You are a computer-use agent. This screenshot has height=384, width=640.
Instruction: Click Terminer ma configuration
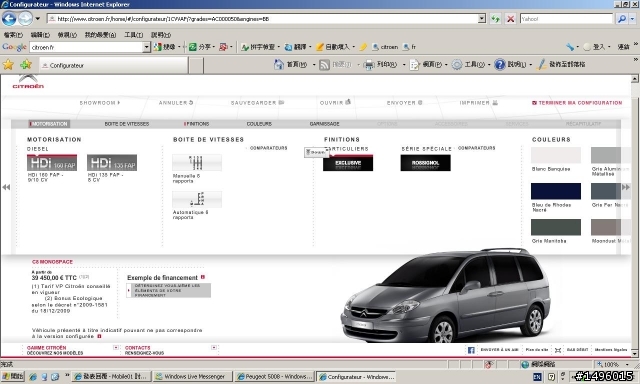577,103
